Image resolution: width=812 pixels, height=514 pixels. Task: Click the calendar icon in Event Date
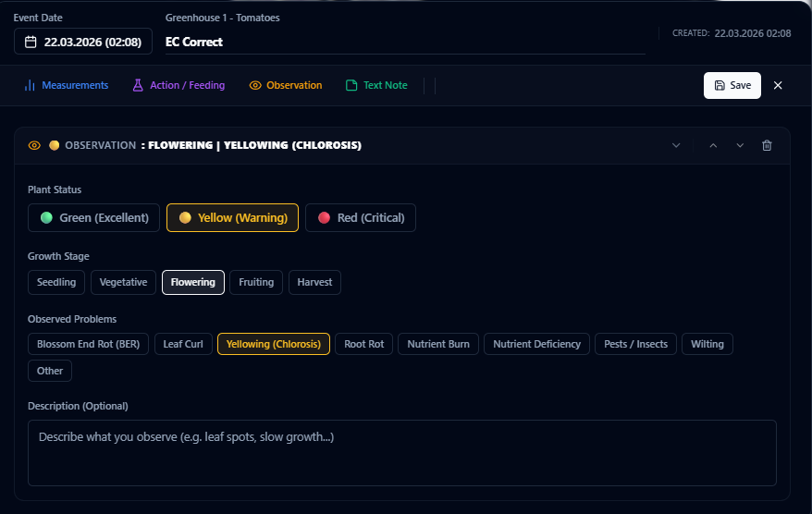coord(31,42)
